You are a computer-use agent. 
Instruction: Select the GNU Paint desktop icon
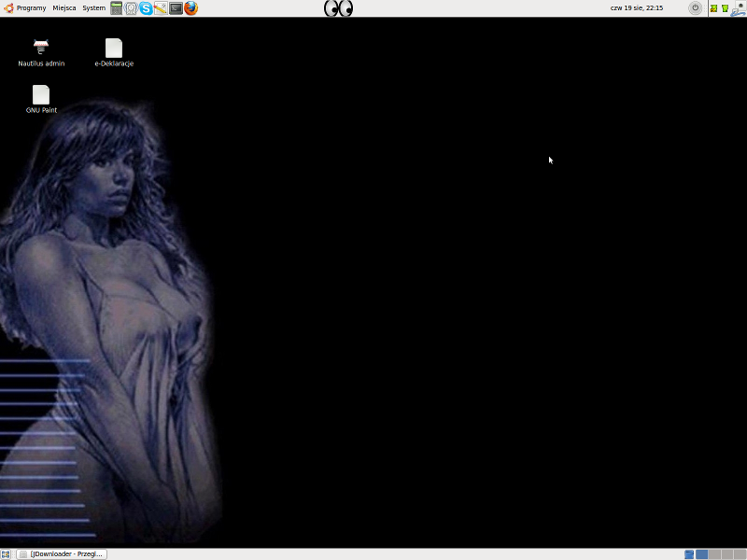tap(41, 100)
